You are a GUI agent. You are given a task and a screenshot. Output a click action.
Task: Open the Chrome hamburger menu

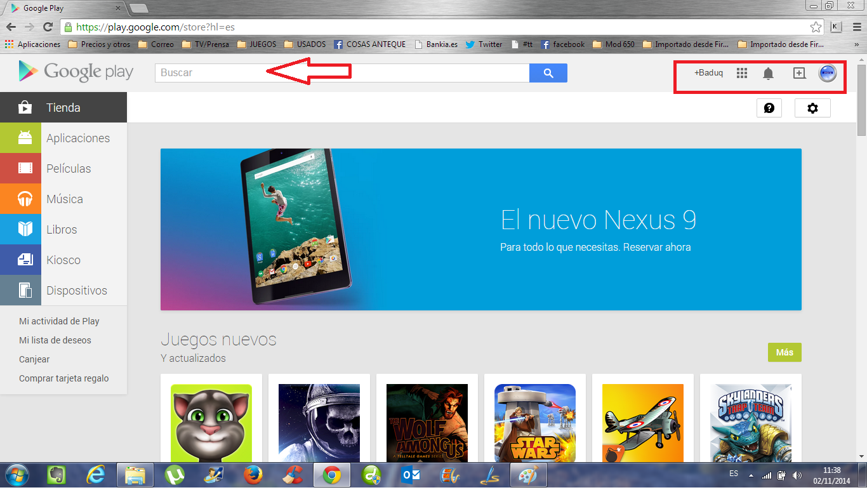(857, 27)
